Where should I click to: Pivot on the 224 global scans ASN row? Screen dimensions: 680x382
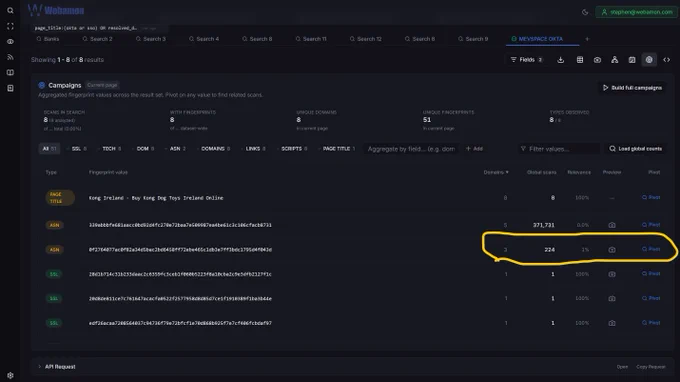651,249
